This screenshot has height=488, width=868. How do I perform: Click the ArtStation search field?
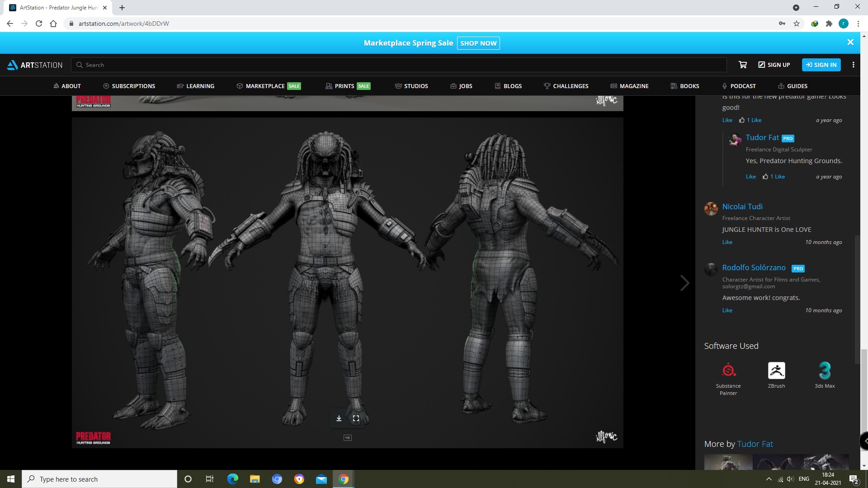(x=398, y=65)
